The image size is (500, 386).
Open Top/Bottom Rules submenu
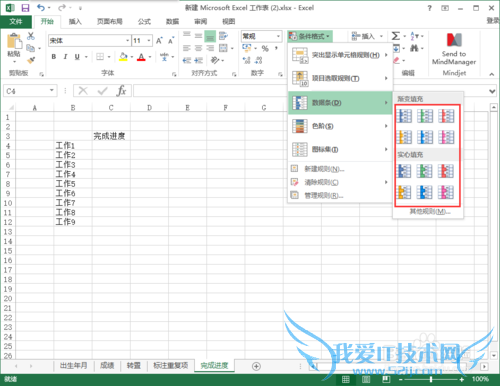(x=340, y=78)
